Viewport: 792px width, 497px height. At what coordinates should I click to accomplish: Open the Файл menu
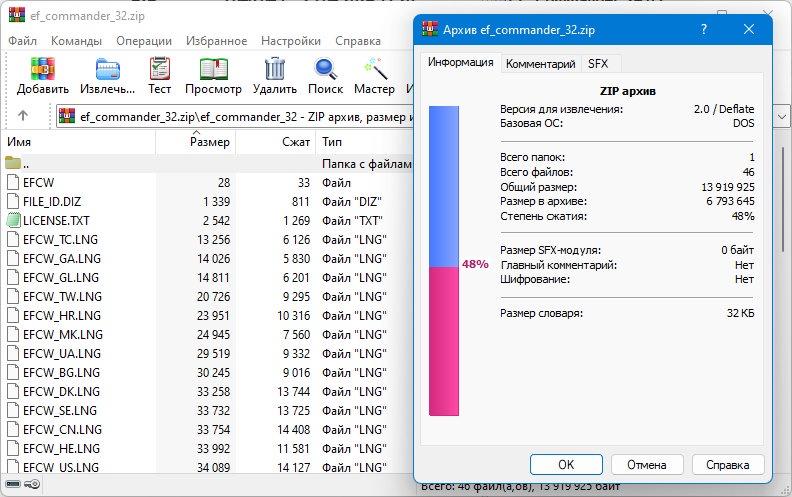[x=22, y=41]
